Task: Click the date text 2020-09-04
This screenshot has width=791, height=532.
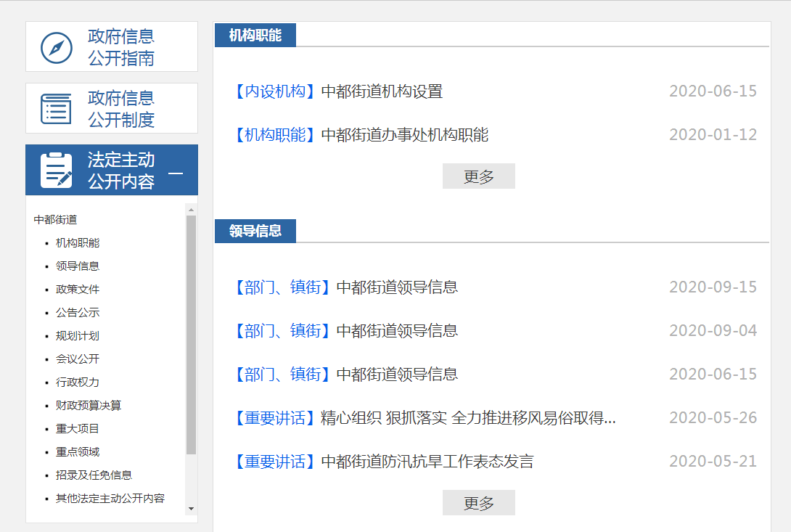Action: [713, 331]
